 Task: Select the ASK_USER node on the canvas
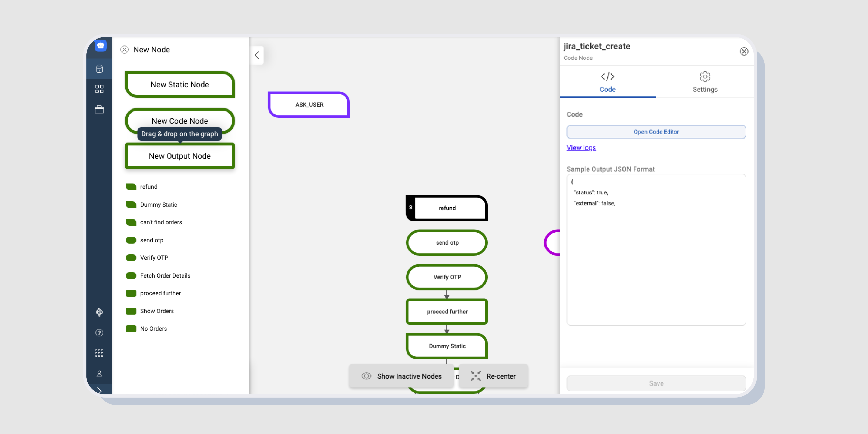click(x=309, y=105)
